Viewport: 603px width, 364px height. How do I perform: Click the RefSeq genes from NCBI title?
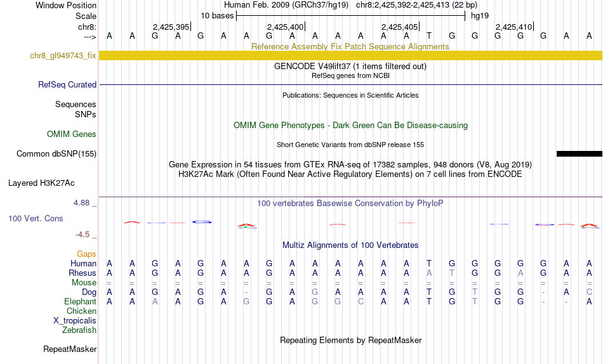coord(350,75)
